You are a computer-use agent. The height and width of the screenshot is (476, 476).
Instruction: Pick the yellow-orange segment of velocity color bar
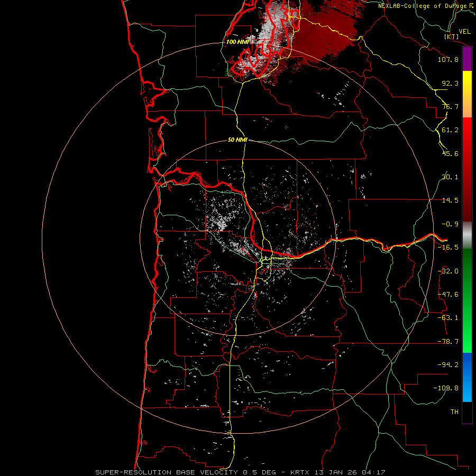467,94
